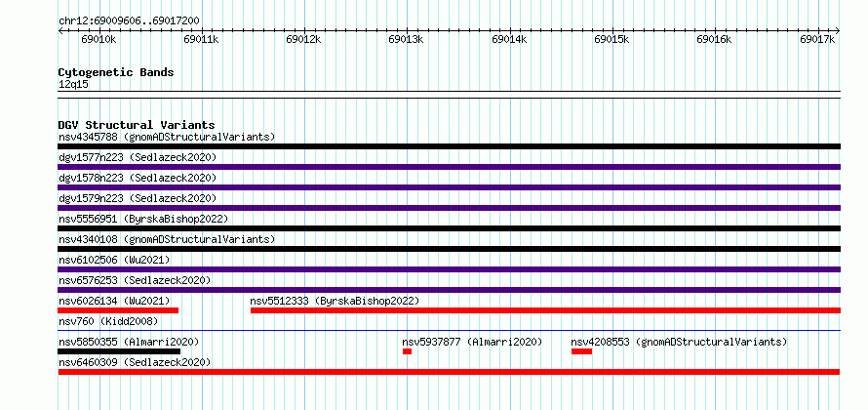Image resolution: width=868 pixels, height=410 pixels.
Task: Click the Cytogenetic Bands track title
Action: [116, 72]
